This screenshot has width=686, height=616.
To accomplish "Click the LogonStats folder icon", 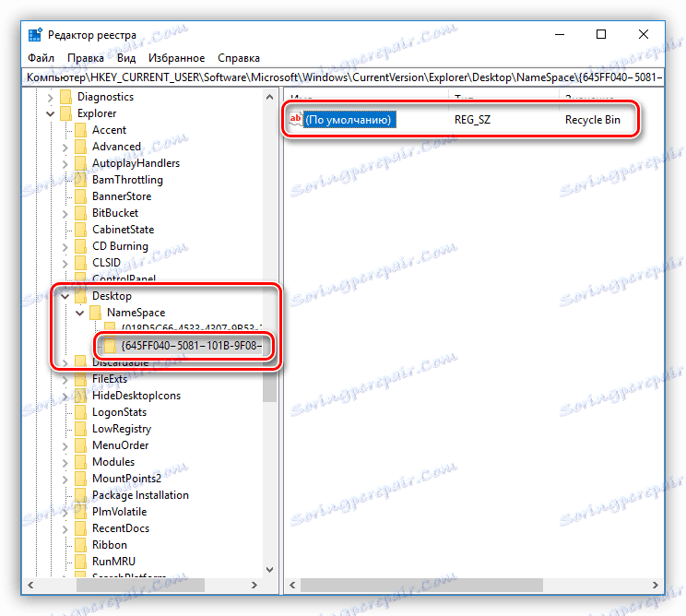I will pos(80,412).
